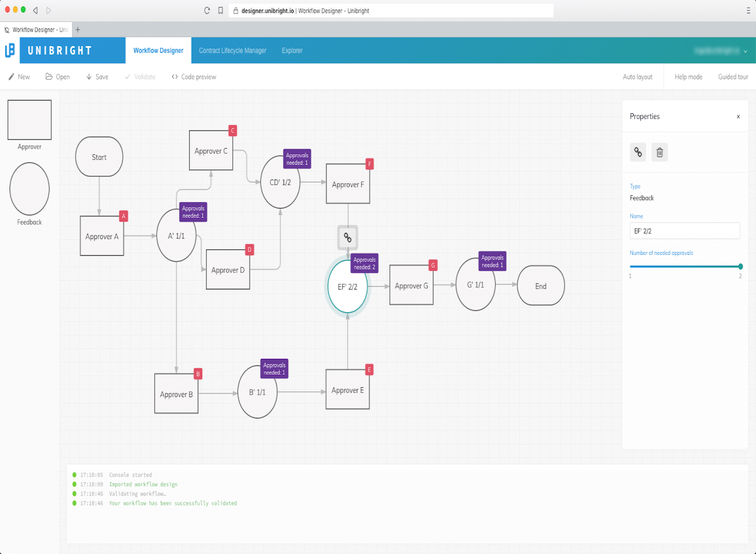Save the workflow using Save
The height and width of the screenshot is (554, 756).
click(97, 77)
